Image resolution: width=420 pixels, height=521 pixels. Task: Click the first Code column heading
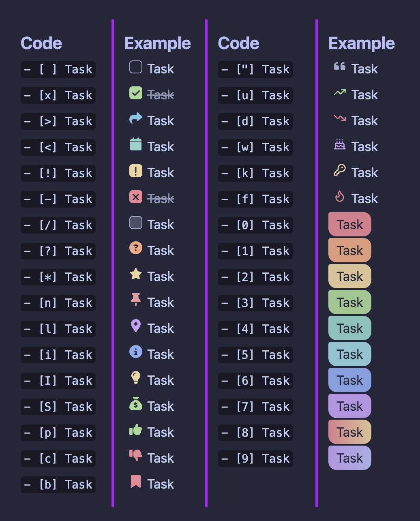click(x=41, y=43)
